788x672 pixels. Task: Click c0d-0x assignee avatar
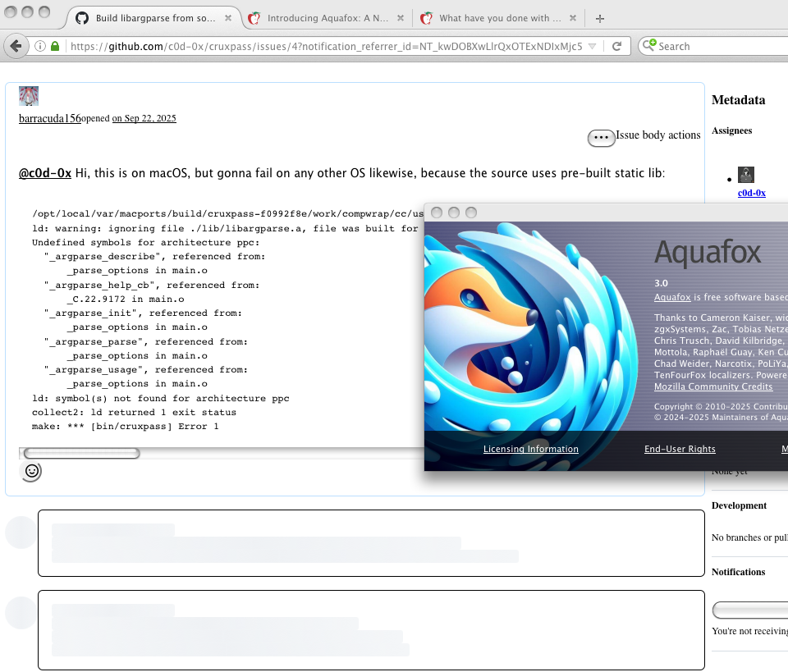pyautogui.click(x=746, y=175)
